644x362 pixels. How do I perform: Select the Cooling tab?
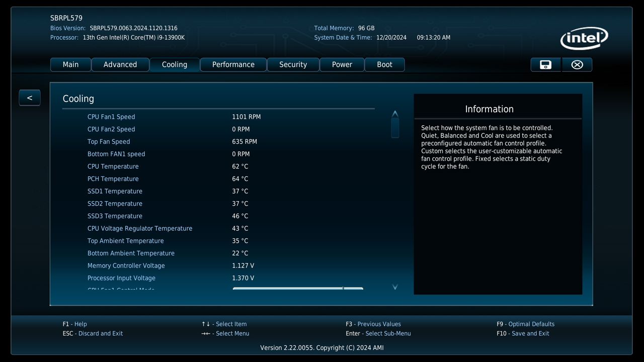175,64
